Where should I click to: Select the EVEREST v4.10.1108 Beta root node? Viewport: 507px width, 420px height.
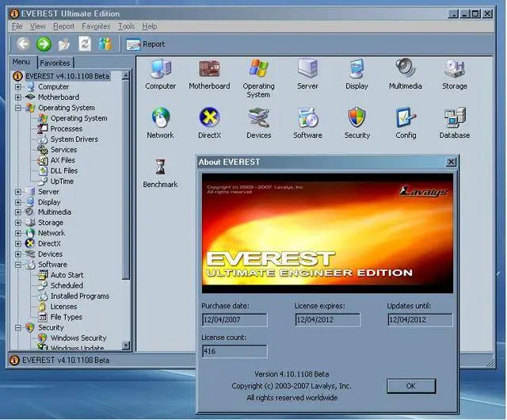[x=67, y=76]
